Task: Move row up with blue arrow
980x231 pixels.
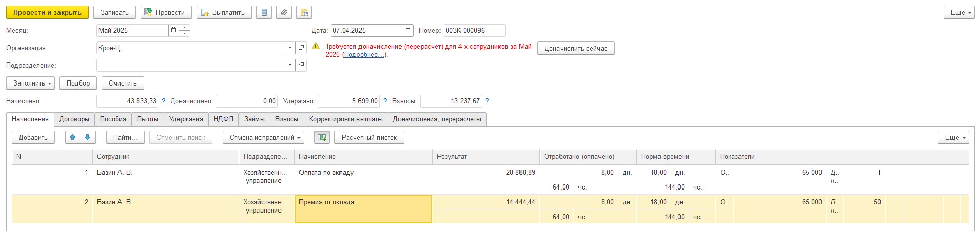Action: [x=72, y=137]
